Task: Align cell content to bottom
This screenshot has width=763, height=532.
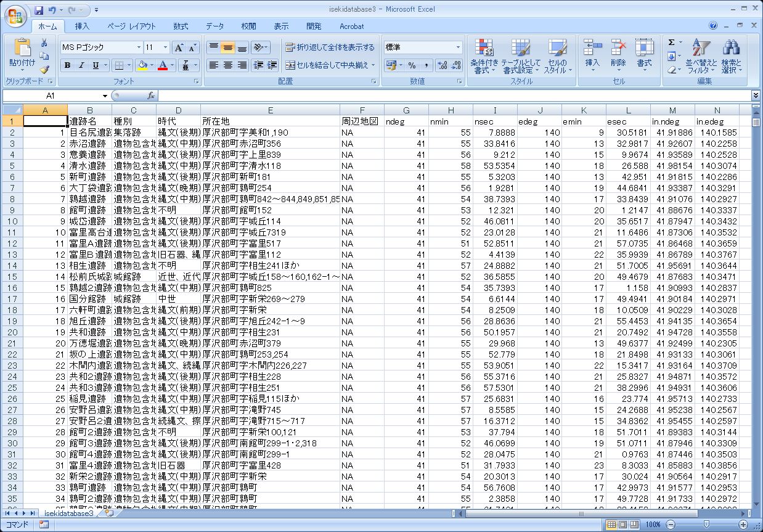Action: [x=242, y=47]
